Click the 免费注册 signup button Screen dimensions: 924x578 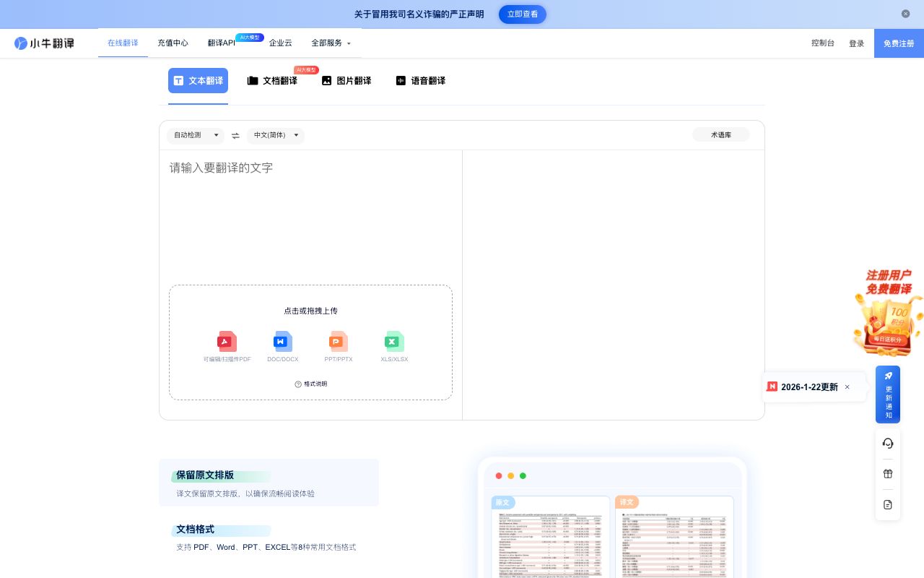(x=899, y=43)
